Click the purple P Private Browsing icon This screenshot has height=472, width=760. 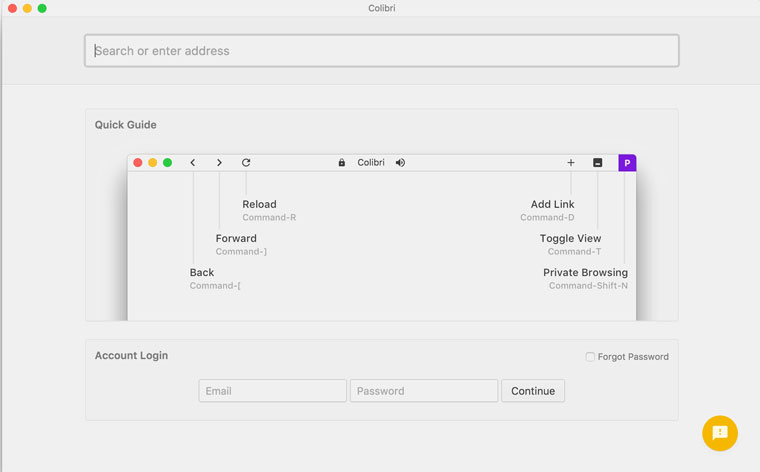(x=627, y=163)
